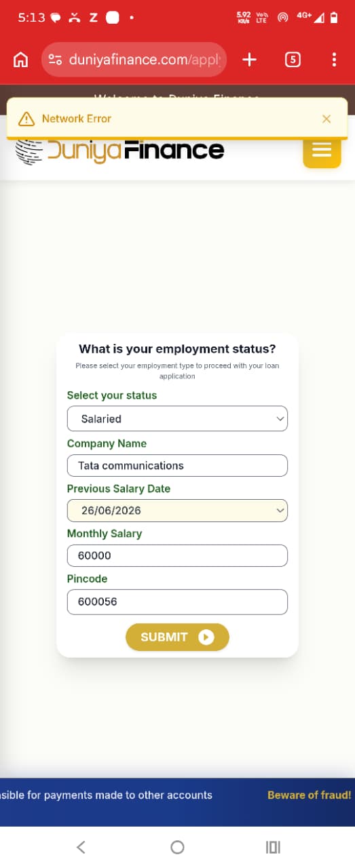
Task: Open Android recent apps button
Action: 273,847
